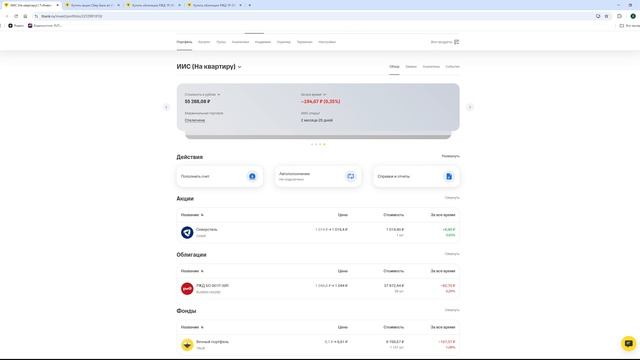
Task: Expand the За все время period dropdown
Action: coord(313,94)
